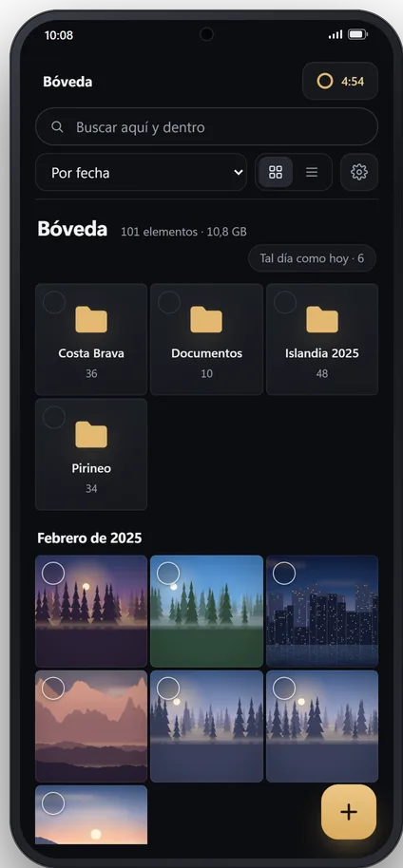
Task: Click the Islandia 2025 item count '48'
Action: pyautogui.click(x=322, y=373)
